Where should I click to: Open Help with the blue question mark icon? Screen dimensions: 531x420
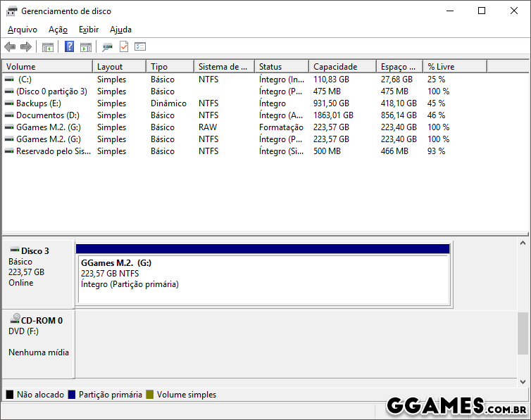(69, 47)
